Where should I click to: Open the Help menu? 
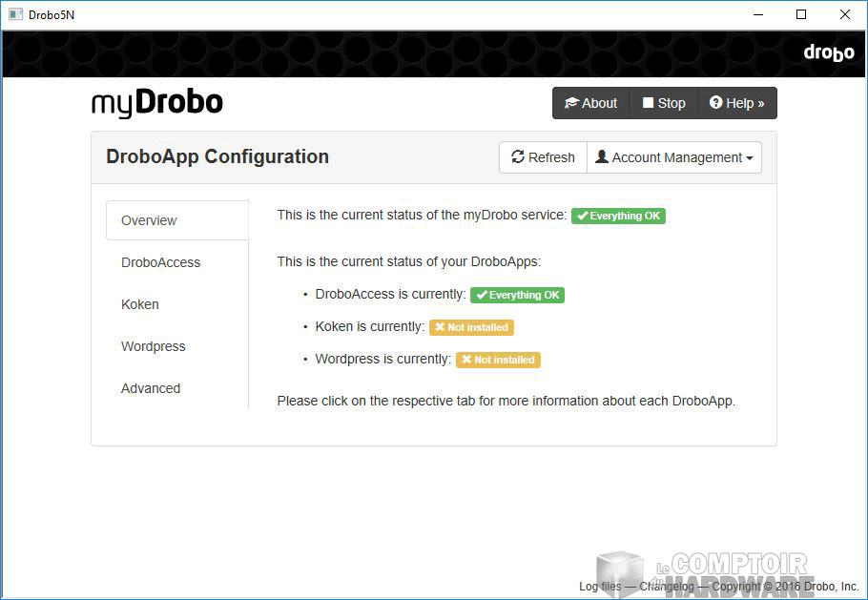point(737,103)
